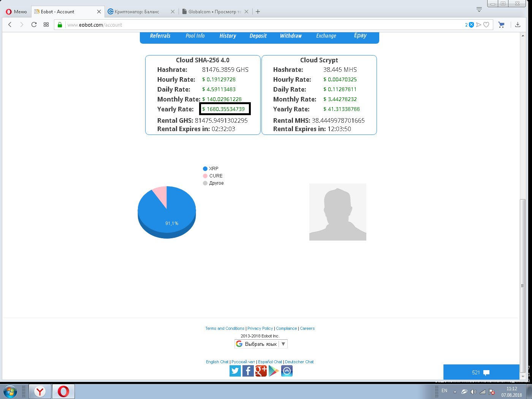
Task: Close the Globalcom tab
Action: click(246, 12)
